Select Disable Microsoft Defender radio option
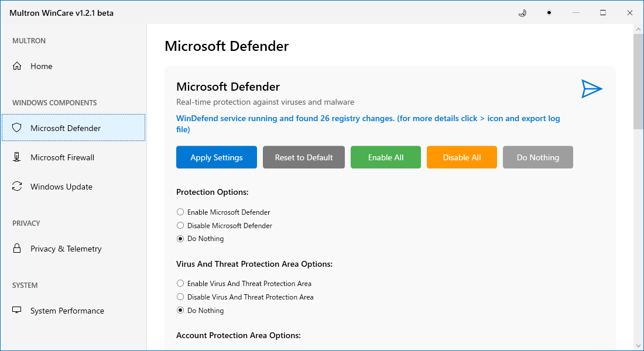 (x=180, y=226)
